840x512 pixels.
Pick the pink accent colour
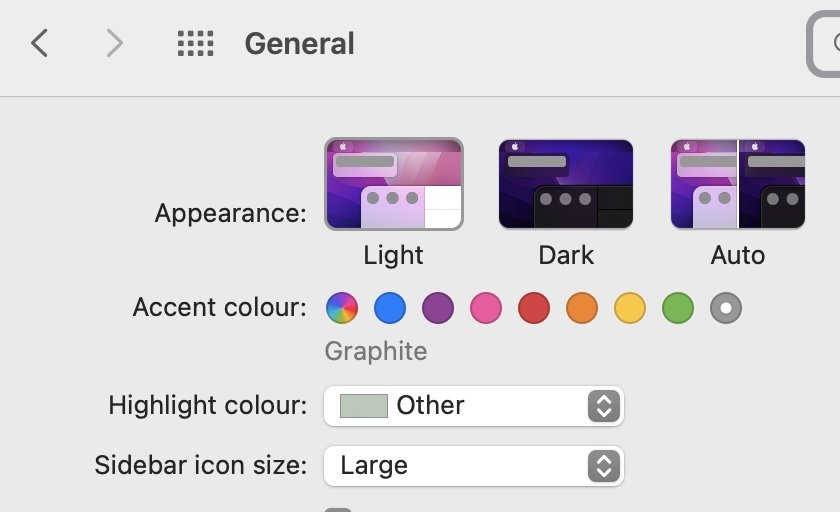pos(486,308)
